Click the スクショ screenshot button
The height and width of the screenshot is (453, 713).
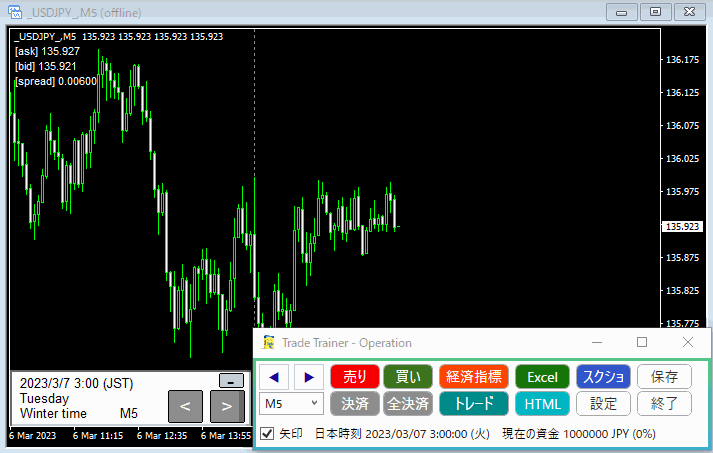click(603, 377)
